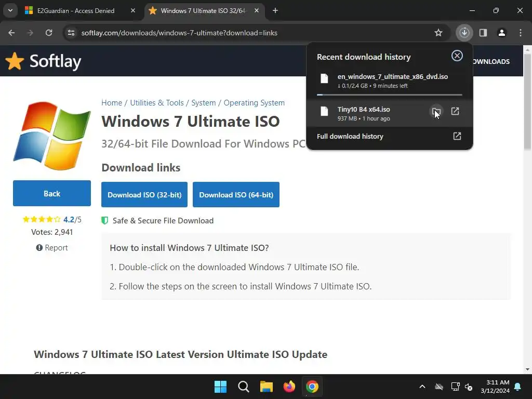Click the 4.2 rating score
Screen dimensions: 532x399
[69, 220]
